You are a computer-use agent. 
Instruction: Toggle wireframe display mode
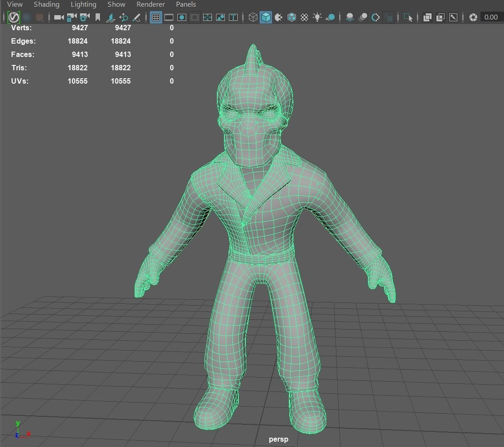[252, 17]
